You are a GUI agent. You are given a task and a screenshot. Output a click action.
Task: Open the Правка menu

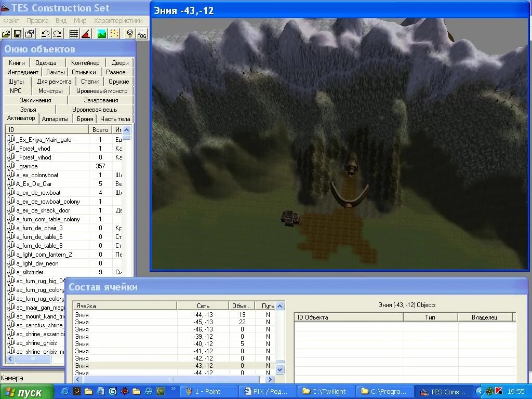37,20
